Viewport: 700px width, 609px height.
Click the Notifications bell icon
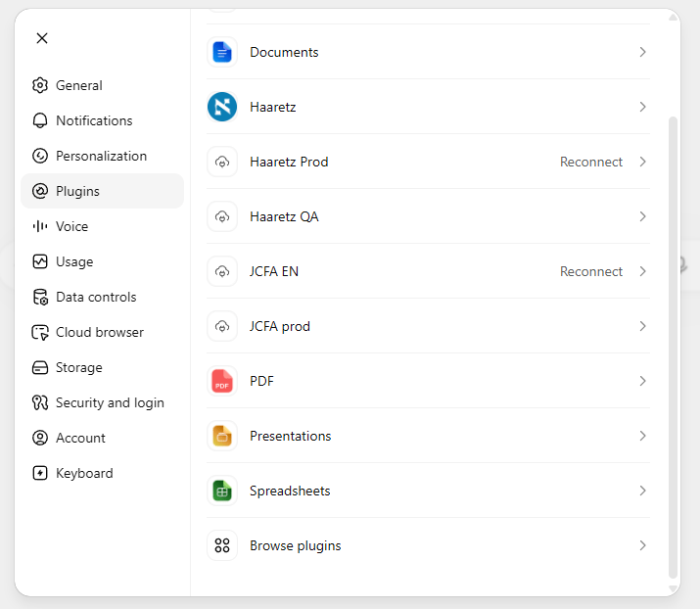click(x=40, y=120)
